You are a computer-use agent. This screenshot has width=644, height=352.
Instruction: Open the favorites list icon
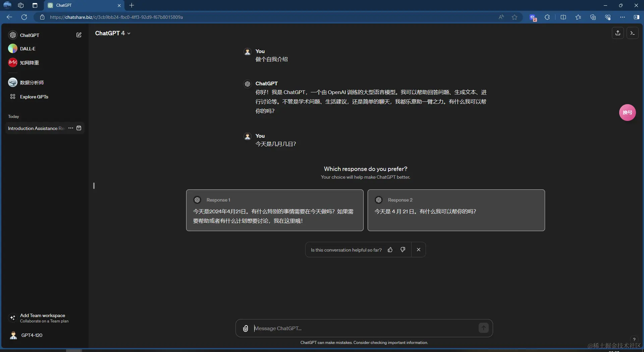coord(578,17)
